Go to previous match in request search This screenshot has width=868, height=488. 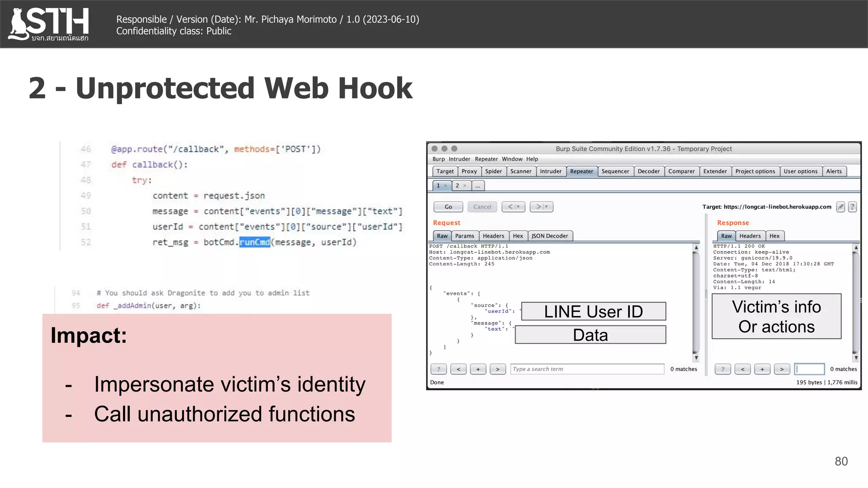[458, 369]
